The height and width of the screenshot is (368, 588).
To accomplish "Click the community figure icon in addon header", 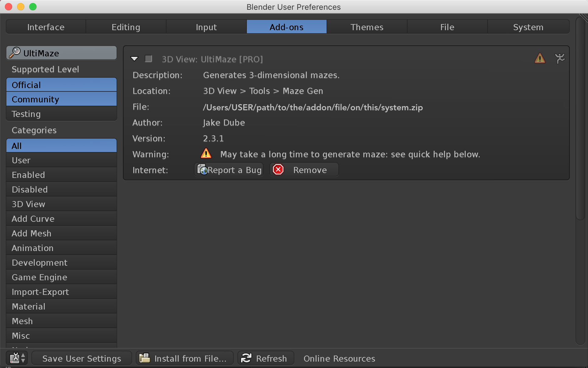I will [559, 58].
